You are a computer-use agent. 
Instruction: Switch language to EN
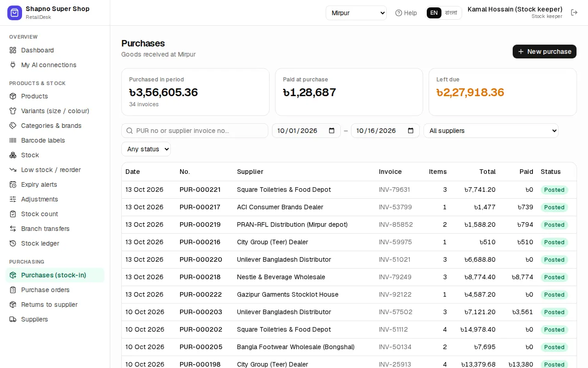[434, 13]
